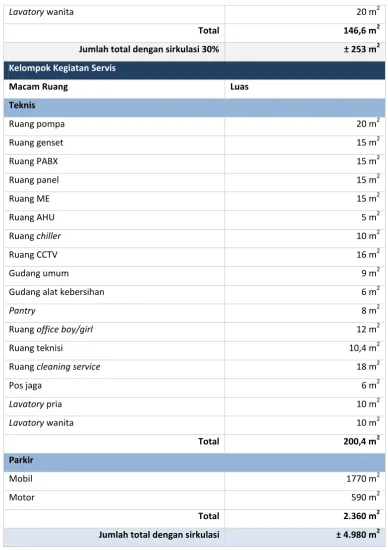Select the 'Ruang AHU' row label
Viewport: 388px width, 550px height.
32,217
